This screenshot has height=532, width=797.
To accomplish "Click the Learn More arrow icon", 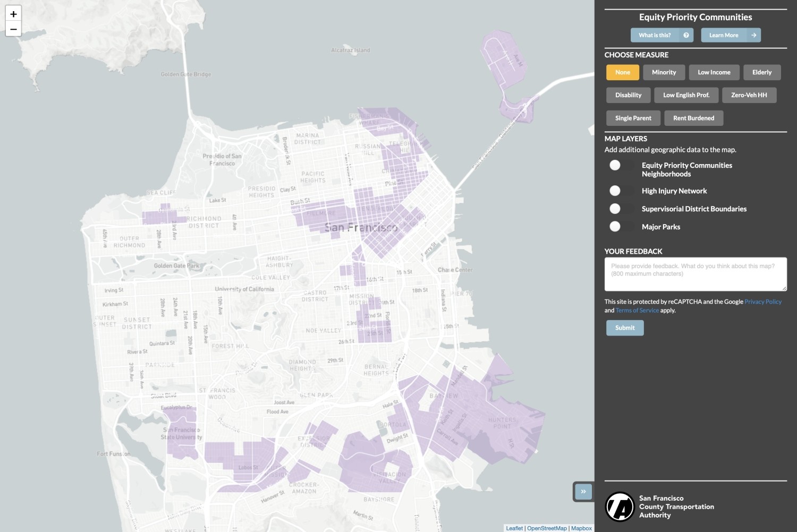I will coord(753,35).
